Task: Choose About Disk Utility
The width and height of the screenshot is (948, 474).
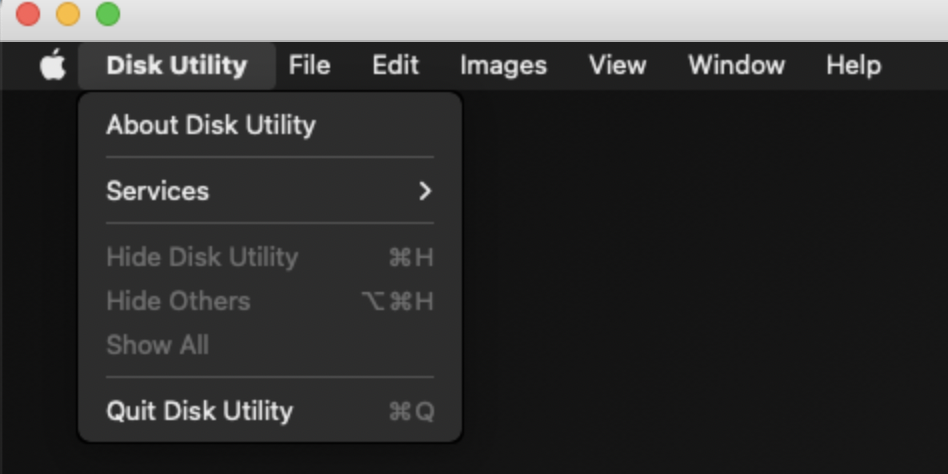Action: (211, 125)
